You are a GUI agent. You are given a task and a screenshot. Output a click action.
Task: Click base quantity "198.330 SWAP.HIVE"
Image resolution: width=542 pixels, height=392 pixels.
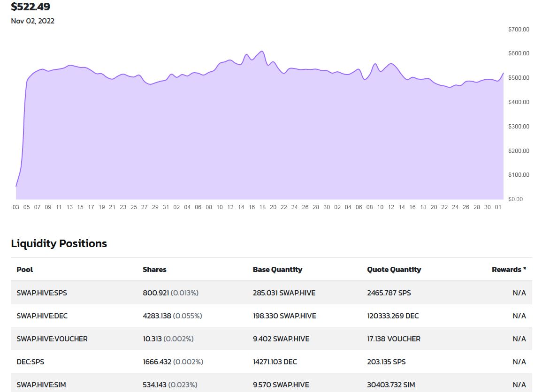[x=284, y=316]
